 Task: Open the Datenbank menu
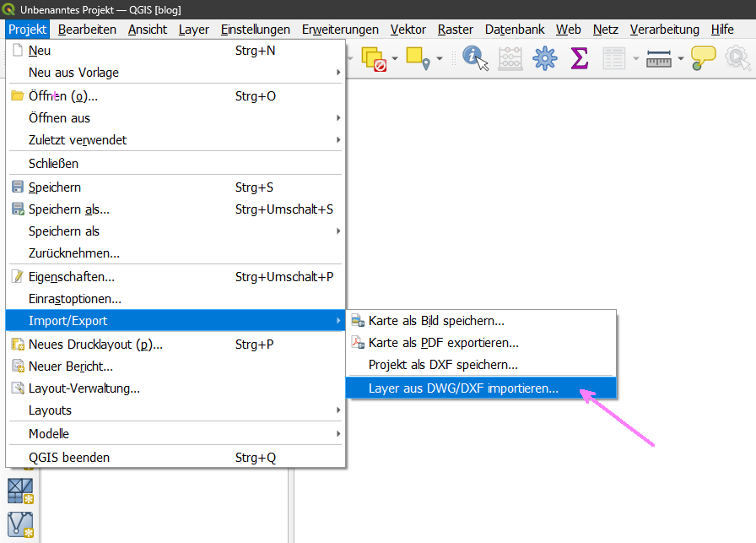point(514,29)
